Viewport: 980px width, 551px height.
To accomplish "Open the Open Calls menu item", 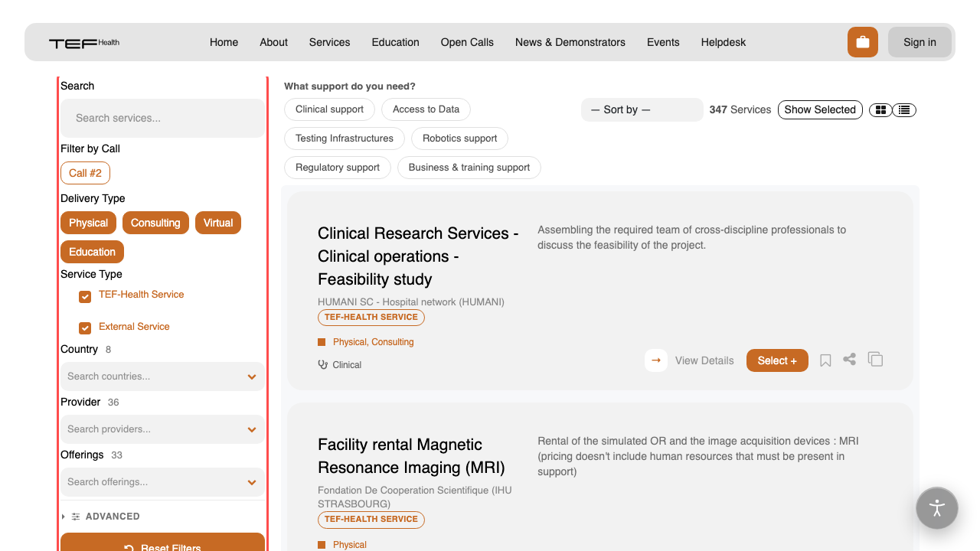I will click(x=467, y=42).
